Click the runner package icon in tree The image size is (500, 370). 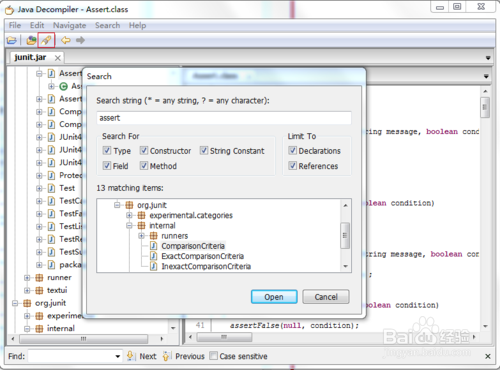[x=39, y=278]
